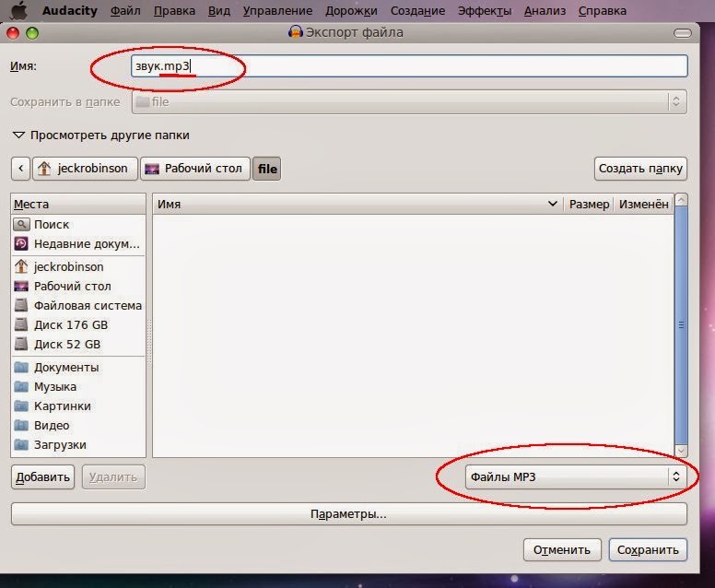Go back with the path arrow button
The height and width of the screenshot is (588, 715).
[20, 169]
